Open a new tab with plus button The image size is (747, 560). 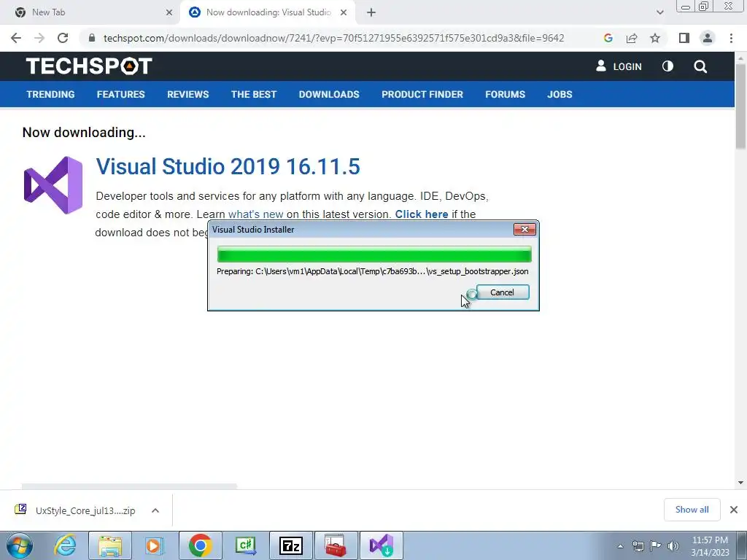371,12
